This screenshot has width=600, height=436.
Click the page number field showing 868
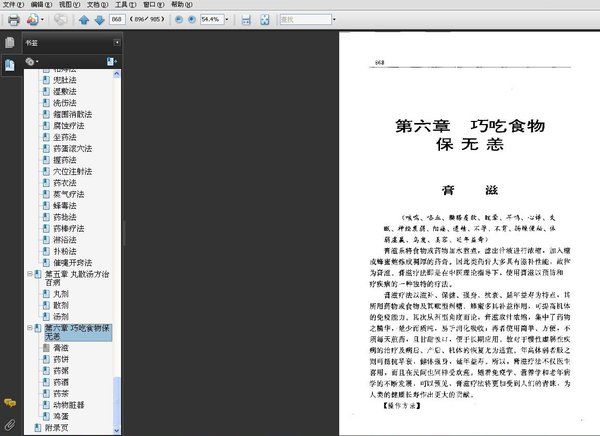(117, 19)
